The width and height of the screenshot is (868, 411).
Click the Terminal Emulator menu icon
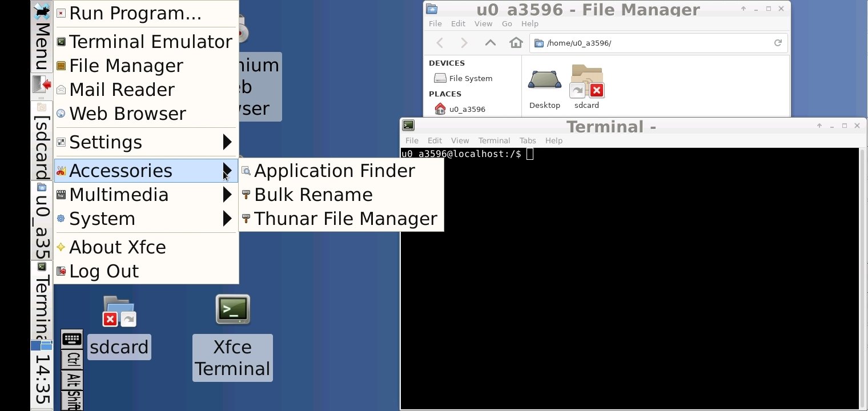[x=61, y=42]
